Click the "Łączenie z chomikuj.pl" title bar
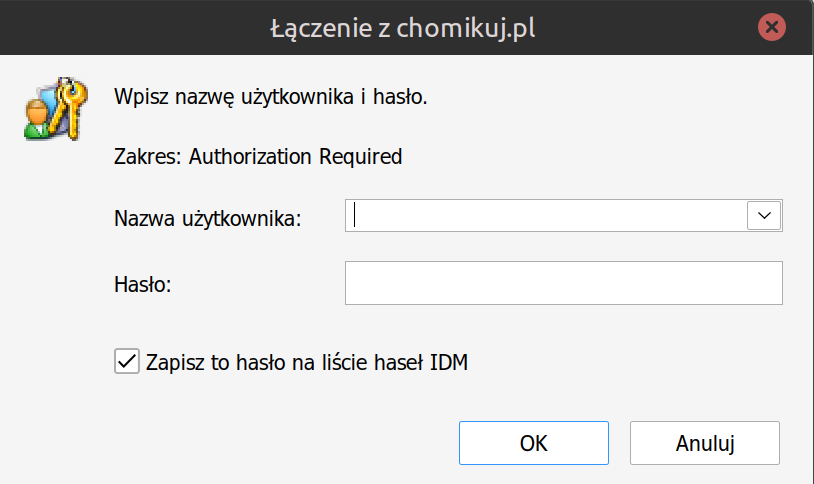The height and width of the screenshot is (484, 814). click(403, 28)
